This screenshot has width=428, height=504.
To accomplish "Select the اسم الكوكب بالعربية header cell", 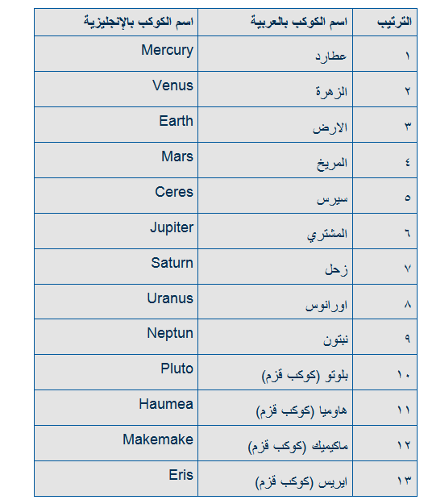I will [x=276, y=23].
